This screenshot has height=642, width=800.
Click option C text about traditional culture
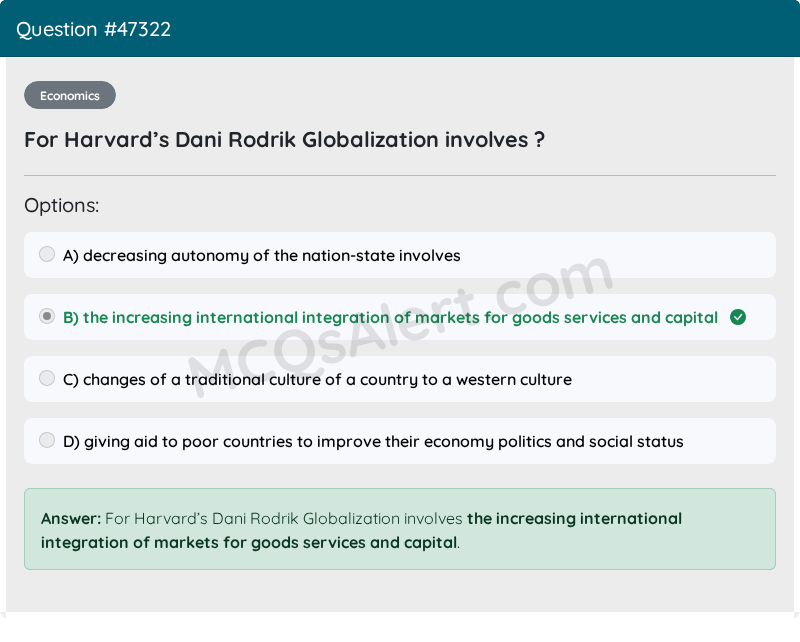point(317,380)
